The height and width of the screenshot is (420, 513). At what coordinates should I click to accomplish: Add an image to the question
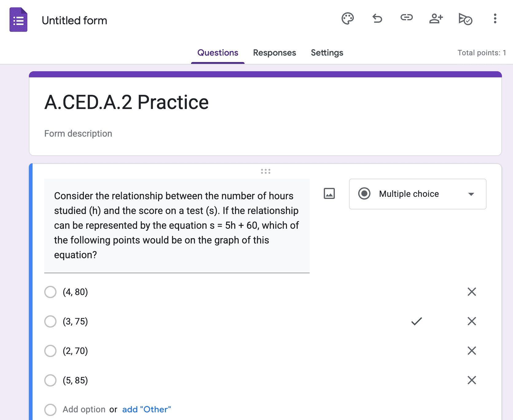[329, 193]
